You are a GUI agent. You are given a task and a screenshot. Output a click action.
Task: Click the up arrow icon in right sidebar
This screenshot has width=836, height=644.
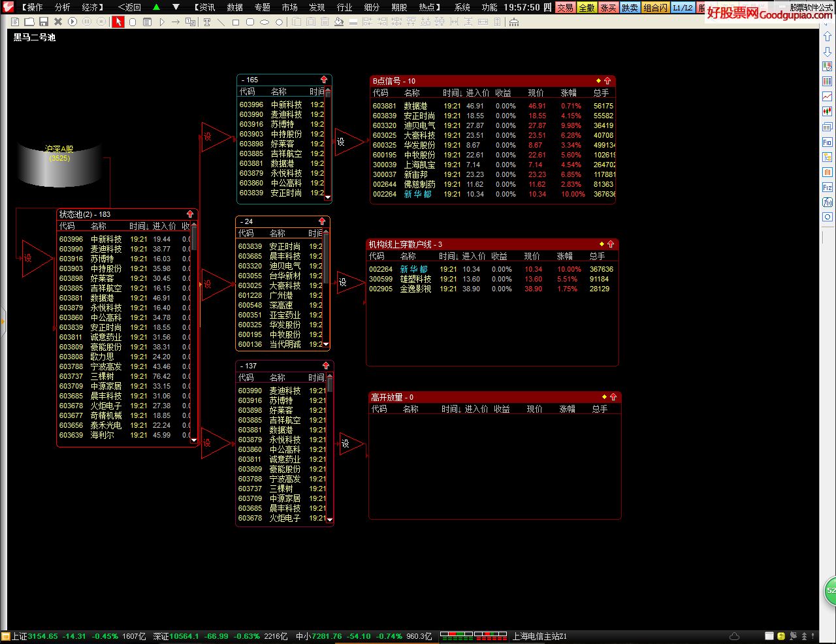[x=827, y=37]
